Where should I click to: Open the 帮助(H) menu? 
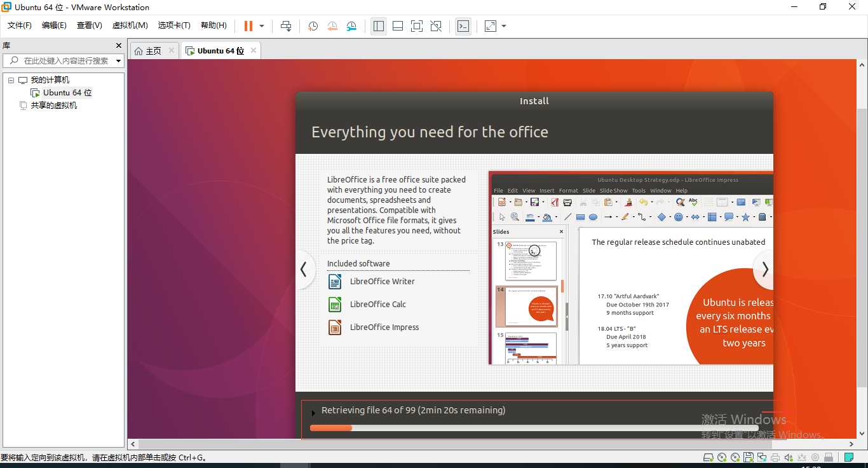pos(214,25)
